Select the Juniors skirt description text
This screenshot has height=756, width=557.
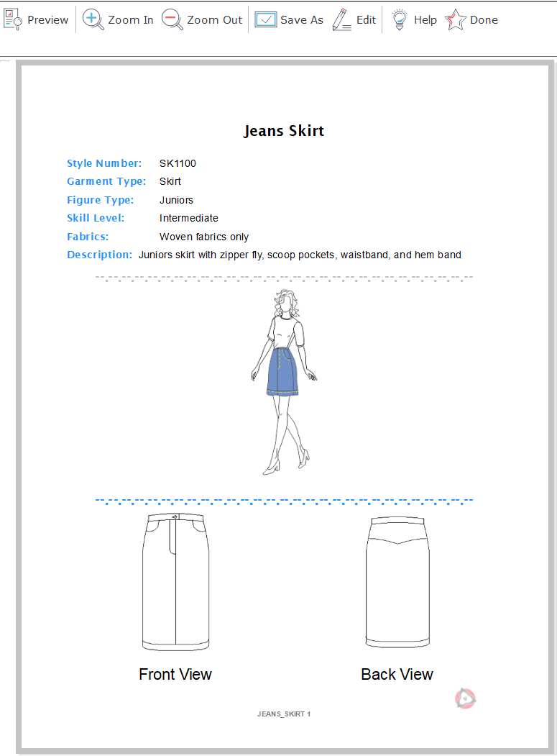coord(300,255)
